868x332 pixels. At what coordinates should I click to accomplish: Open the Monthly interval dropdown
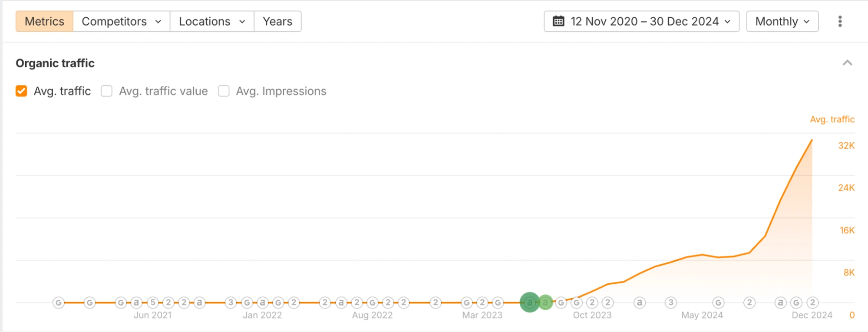tap(782, 21)
